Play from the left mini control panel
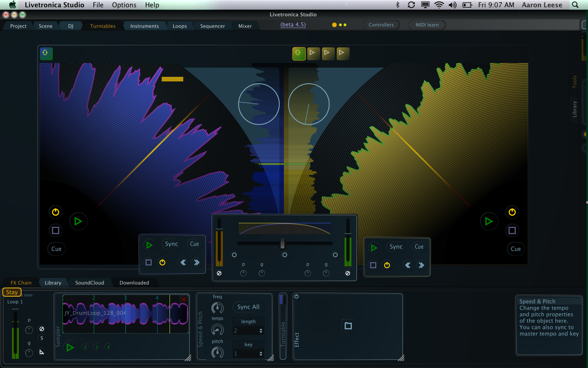The image size is (588, 368). pos(149,245)
